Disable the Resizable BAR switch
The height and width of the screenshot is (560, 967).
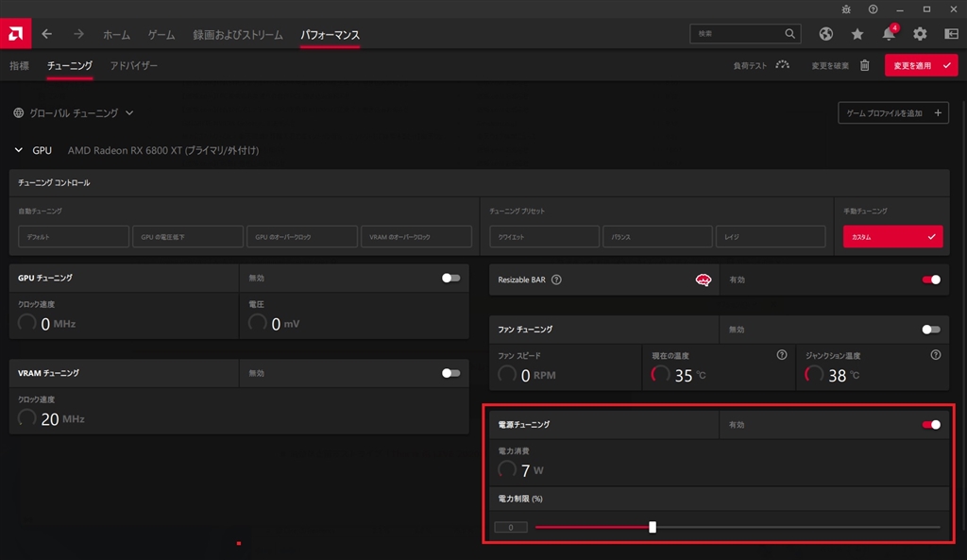tap(931, 280)
